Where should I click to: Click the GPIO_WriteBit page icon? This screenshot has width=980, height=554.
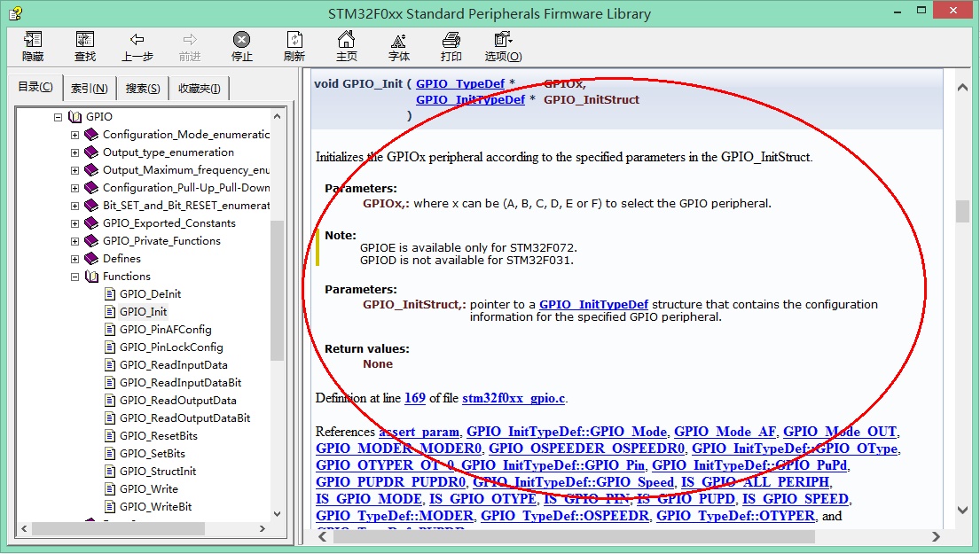click(110, 506)
